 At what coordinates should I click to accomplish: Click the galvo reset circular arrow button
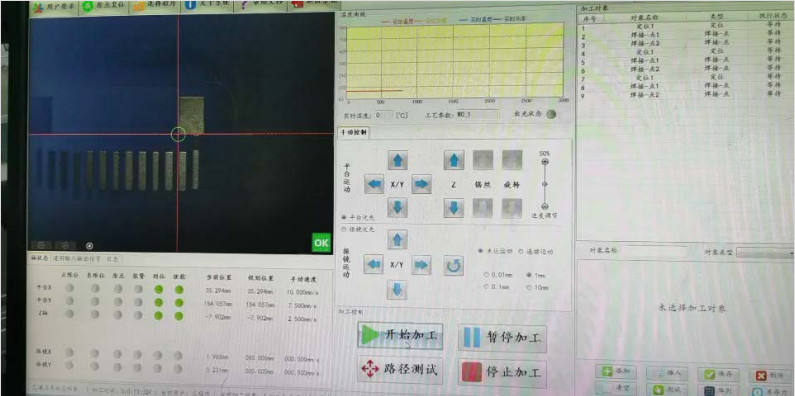click(x=453, y=265)
